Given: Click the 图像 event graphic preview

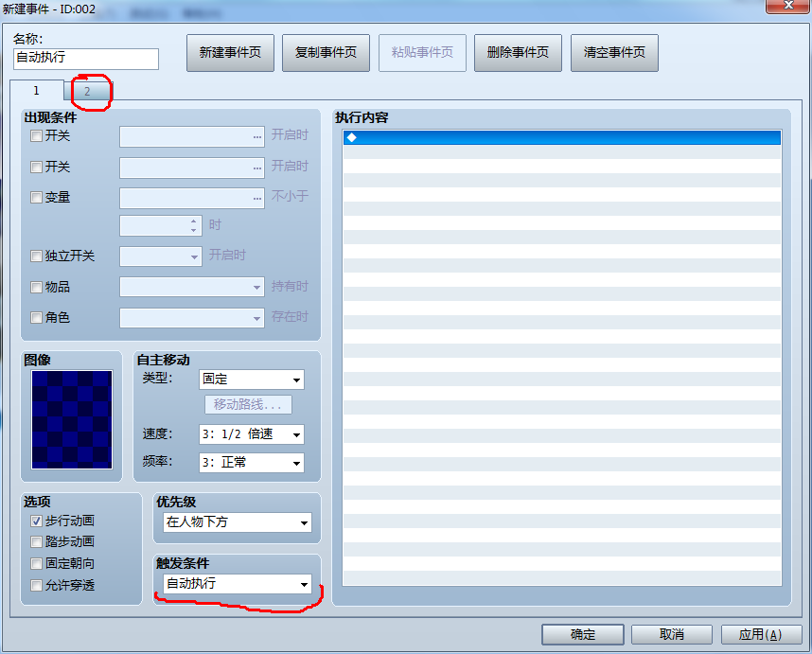Looking at the screenshot, I should pos(72,419).
